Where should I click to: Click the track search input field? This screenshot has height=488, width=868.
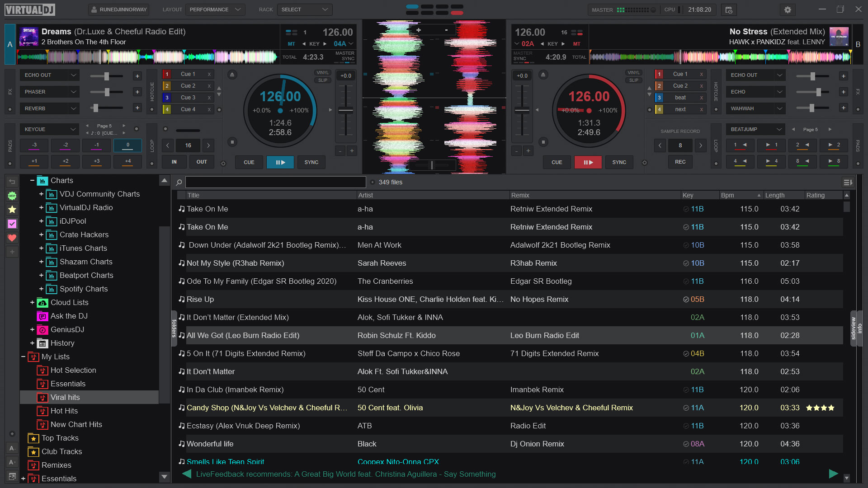[x=275, y=182]
